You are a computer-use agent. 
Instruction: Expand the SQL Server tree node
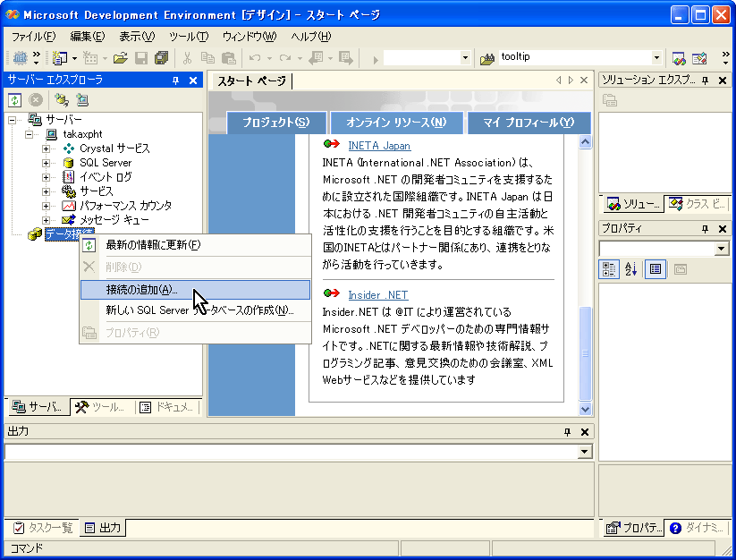tap(47, 163)
